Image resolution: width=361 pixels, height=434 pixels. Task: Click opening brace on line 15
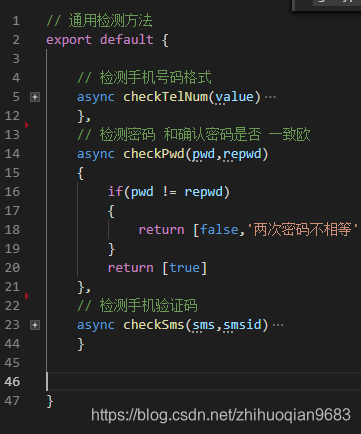(81, 173)
